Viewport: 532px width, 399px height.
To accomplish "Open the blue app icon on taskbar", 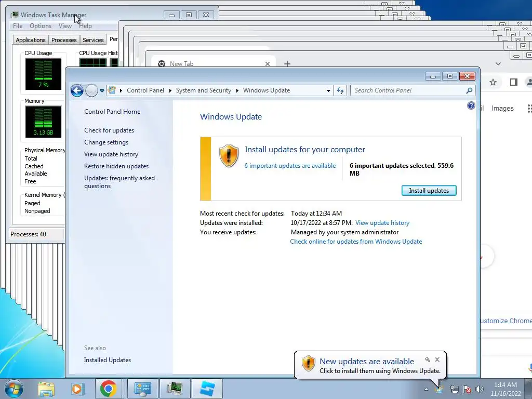I will tap(207, 389).
